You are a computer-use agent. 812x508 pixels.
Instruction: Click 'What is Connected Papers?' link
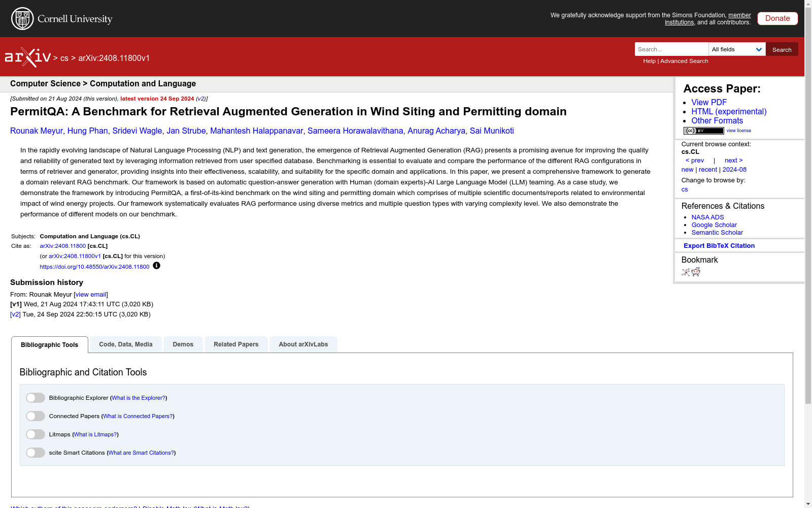pyautogui.click(x=138, y=417)
